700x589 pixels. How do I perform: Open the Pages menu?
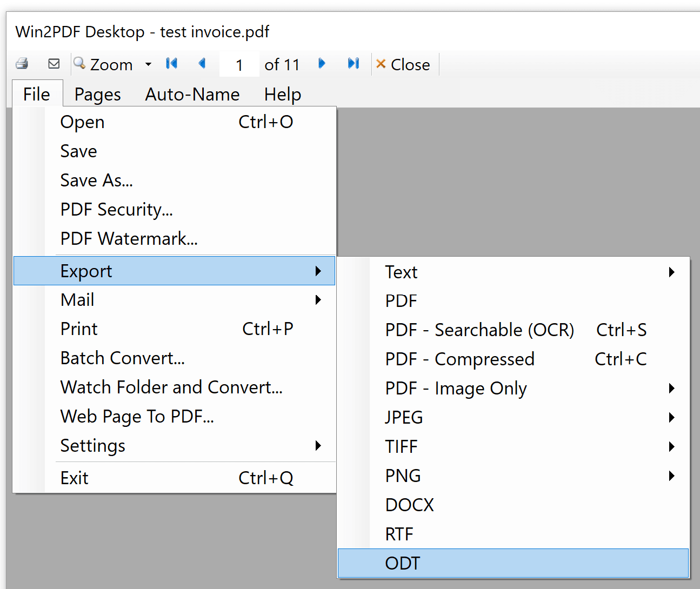pyautogui.click(x=98, y=94)
